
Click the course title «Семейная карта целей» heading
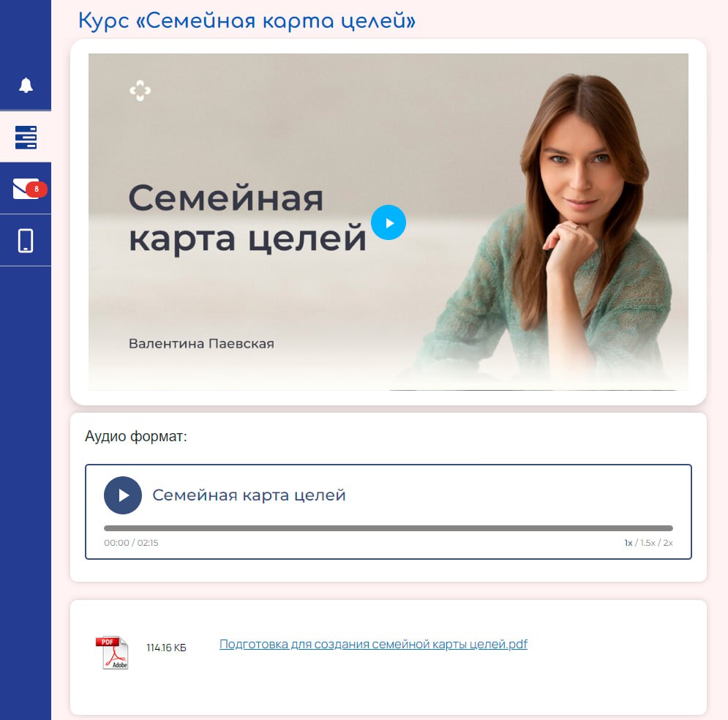(247, 21)
